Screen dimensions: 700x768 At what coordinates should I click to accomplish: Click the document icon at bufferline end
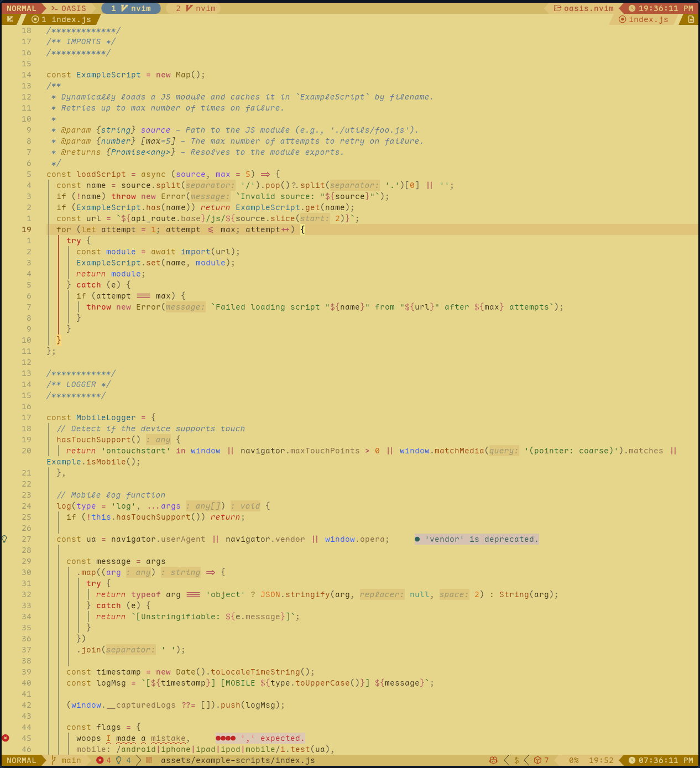pyautogui.click(x=691, y=19)
